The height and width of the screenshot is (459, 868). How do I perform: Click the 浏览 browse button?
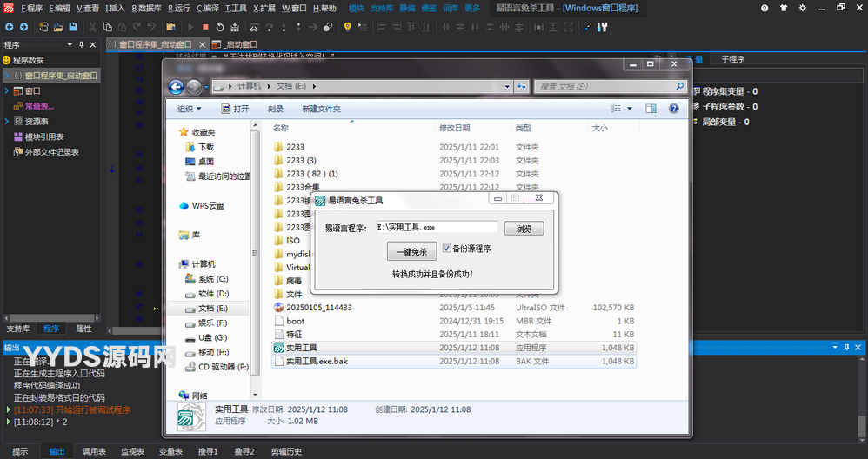pyautogui.click(x=524, y=229)
